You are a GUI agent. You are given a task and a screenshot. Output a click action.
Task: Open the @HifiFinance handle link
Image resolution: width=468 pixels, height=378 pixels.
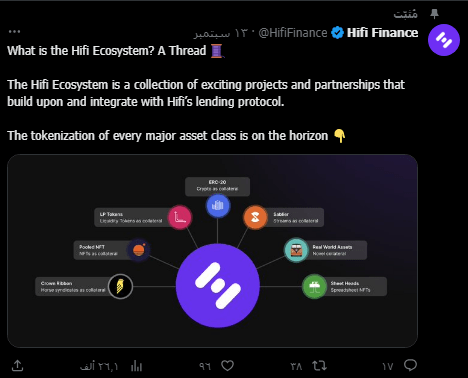tap(293, 33)
